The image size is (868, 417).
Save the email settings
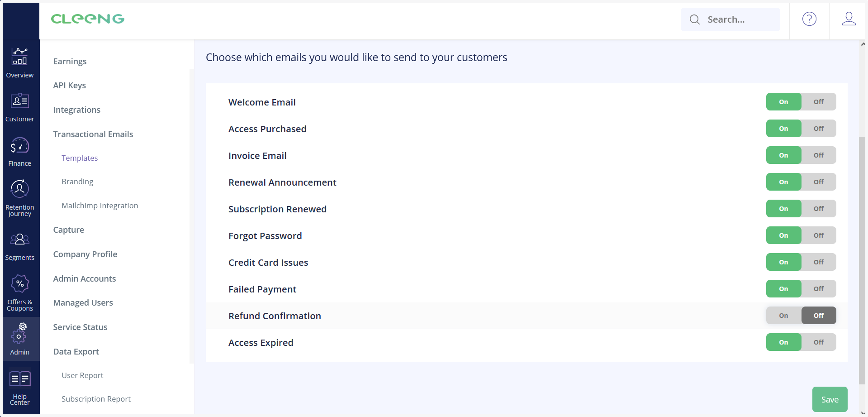[x=830, y=399]
